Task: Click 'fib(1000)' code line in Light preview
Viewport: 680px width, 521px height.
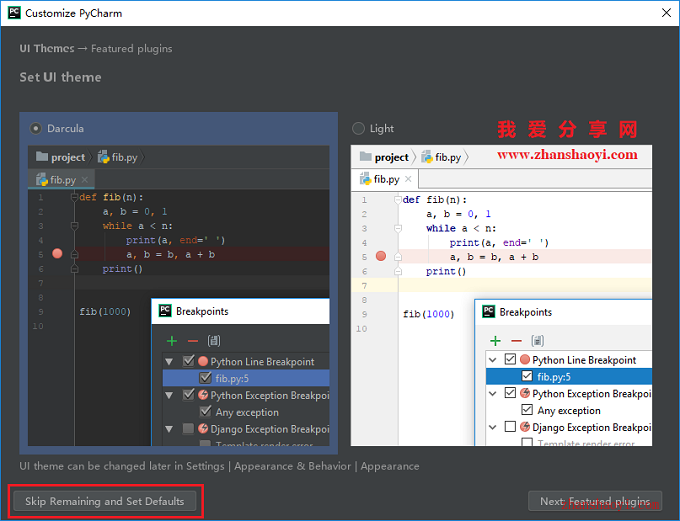Action: point(428,314)
